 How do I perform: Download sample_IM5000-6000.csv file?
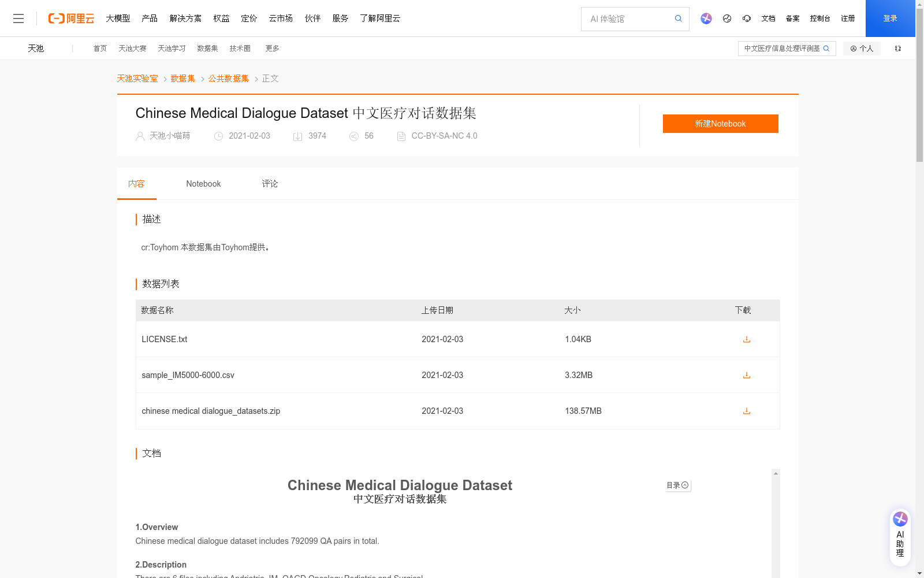[x=747, y=375]
